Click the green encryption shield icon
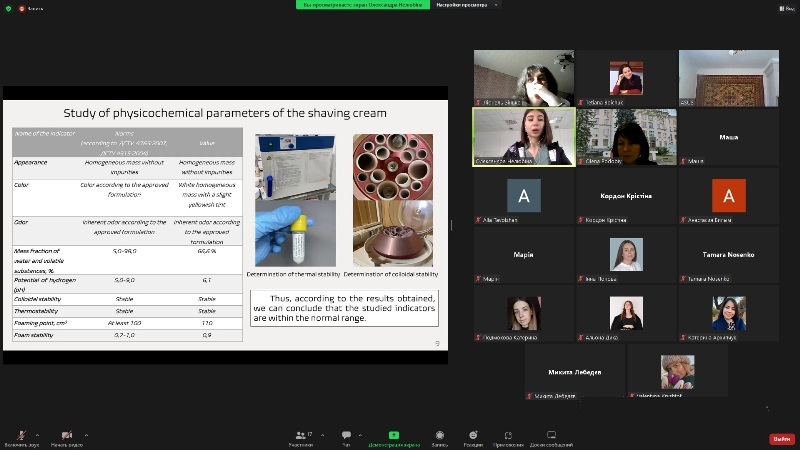800x450 pixels. (x=8, y=8)
